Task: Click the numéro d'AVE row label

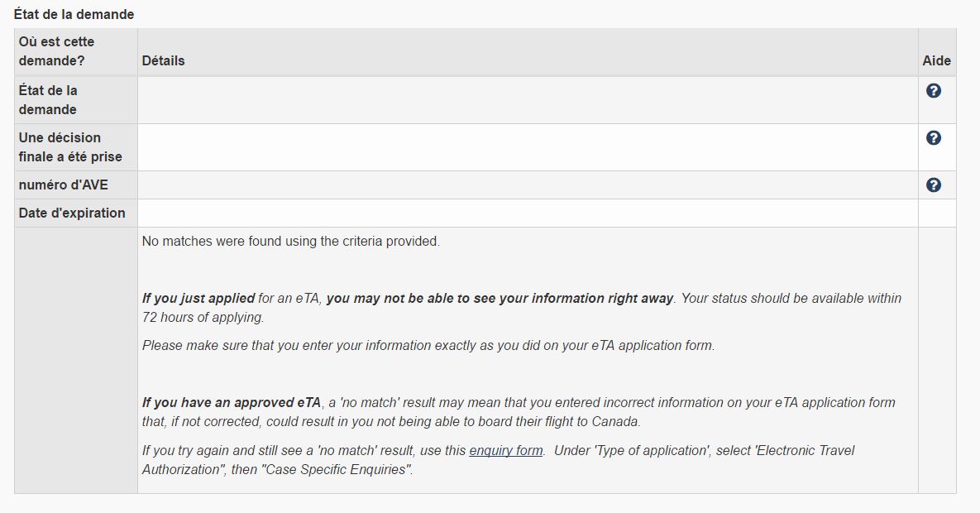Action: (x=63, y=185)
